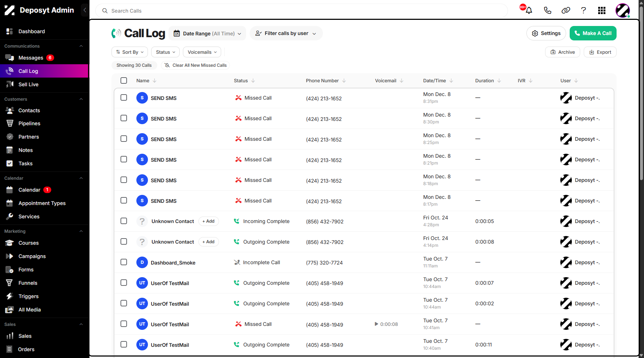
Task: Click Clear All New Missed Calls
Action: (x=196, y=65)
